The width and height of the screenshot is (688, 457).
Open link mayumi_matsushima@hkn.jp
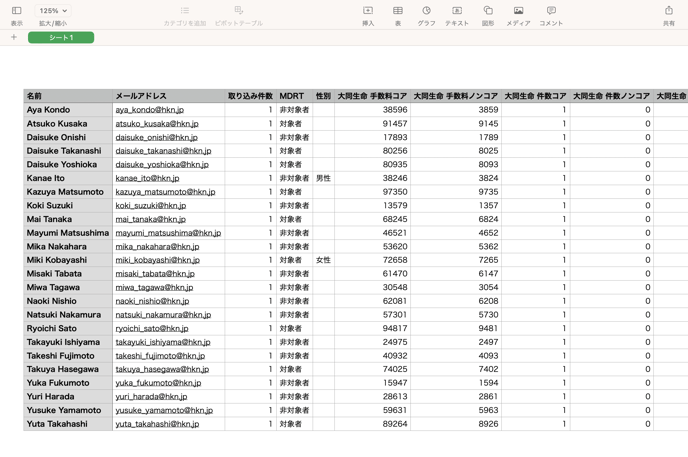tap(168, 233)
